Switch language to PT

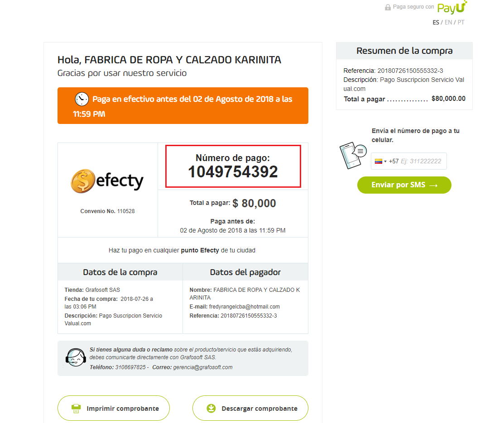pyautogui.click(x=461, y=22)
